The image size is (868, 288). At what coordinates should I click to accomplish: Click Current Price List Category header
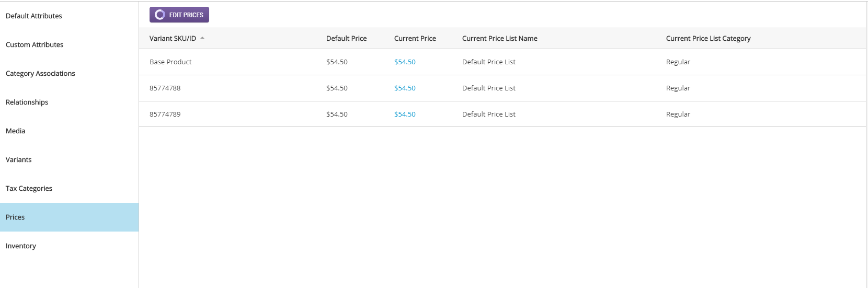point(708,39)
